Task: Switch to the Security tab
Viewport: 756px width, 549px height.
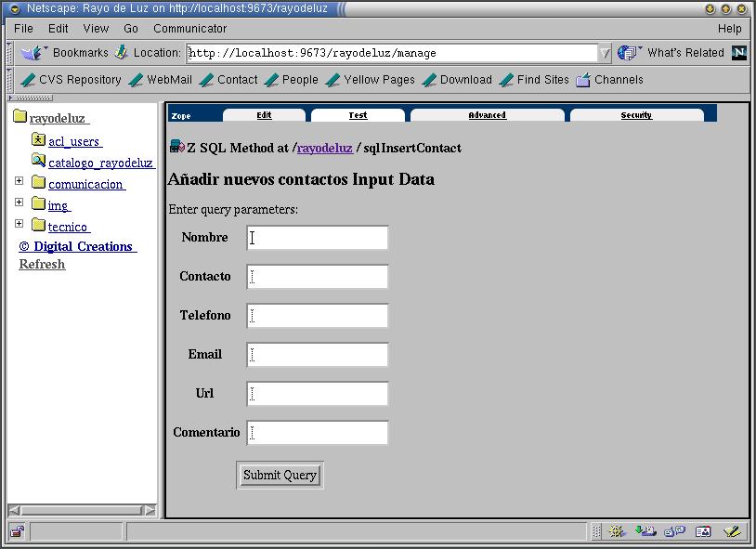Action: click(x=636, y=115)
